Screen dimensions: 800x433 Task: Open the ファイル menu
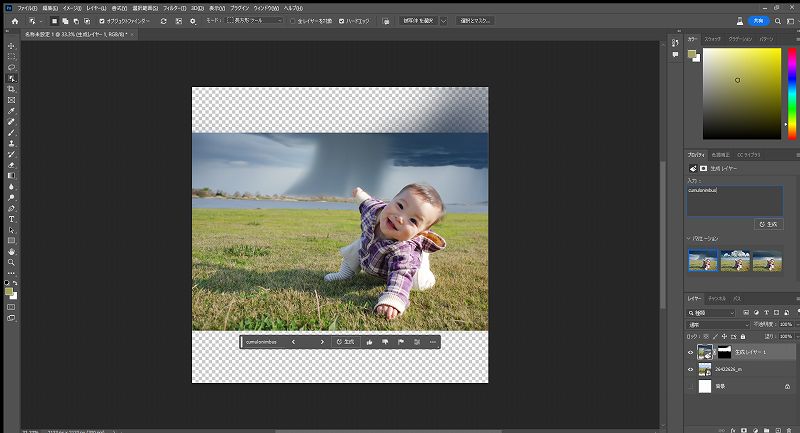click(28, 8)
